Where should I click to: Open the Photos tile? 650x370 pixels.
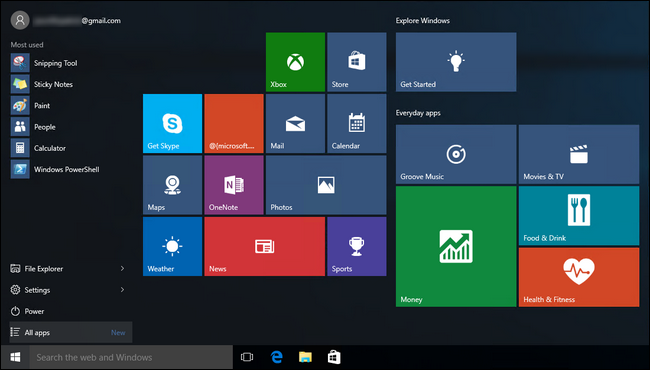tap(326, 185)
